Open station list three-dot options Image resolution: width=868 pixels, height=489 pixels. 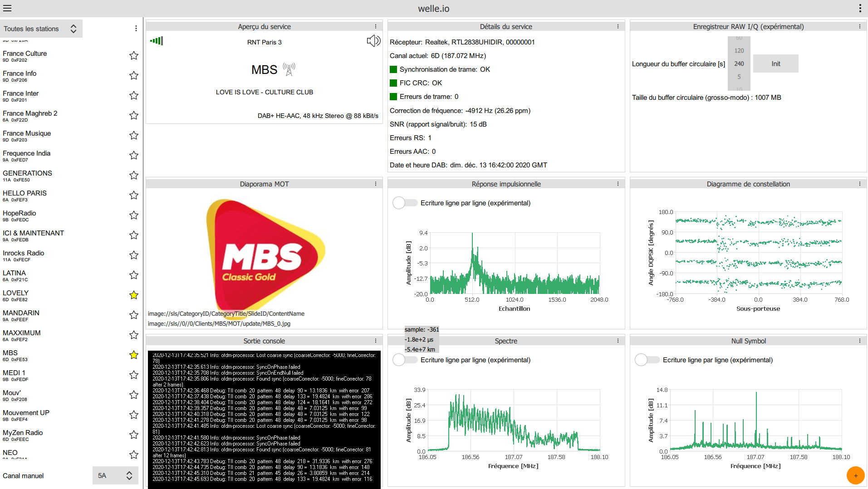point(136,29)
